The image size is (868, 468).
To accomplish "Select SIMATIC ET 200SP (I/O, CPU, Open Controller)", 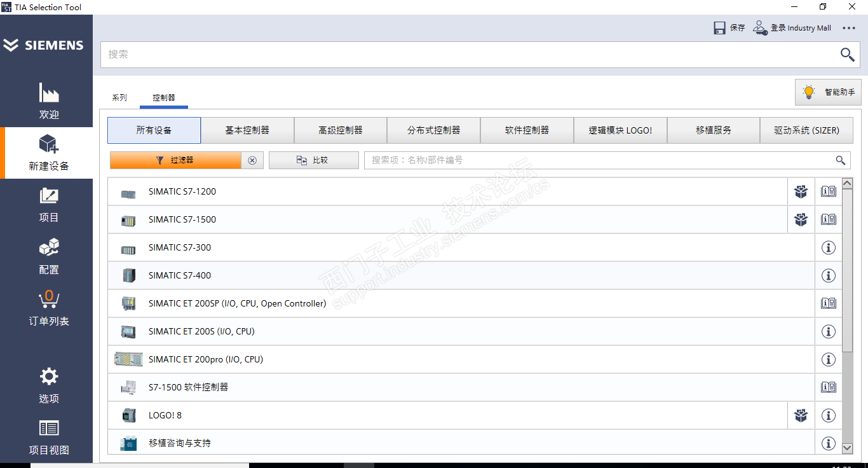I will pos(238,303).
